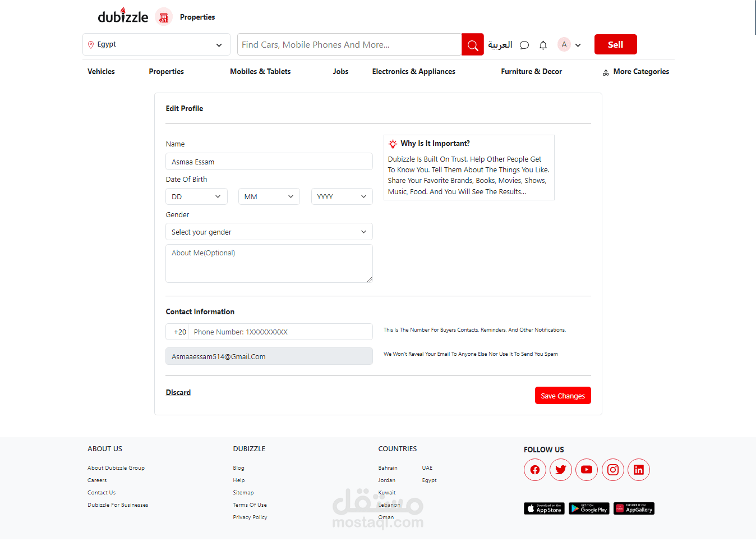Viewport: 756px width, 541px height.
Task: Go to Jobs category
Action: 340,72
